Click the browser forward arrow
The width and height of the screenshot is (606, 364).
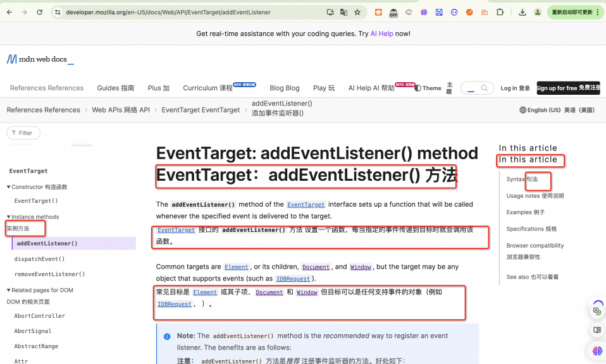24,13
